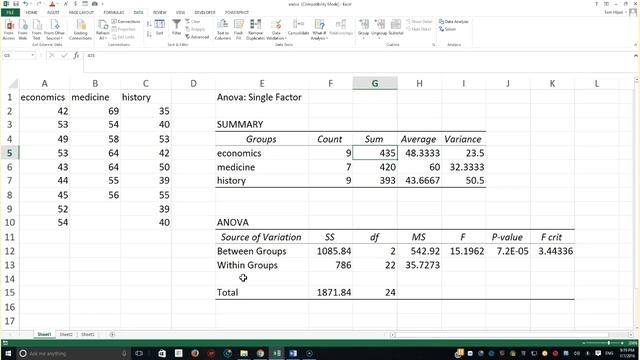Click the Remove Duplicates icon
This screenshot has height=360, width=640.
pyautogui.click(x=256, y=29)
